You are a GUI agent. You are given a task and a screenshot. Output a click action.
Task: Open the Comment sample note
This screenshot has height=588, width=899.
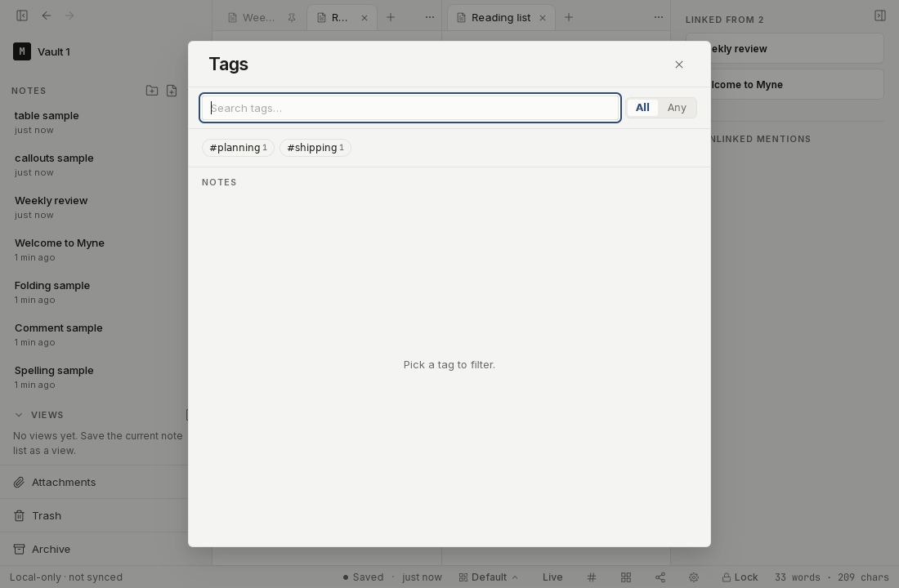[97, 334]
